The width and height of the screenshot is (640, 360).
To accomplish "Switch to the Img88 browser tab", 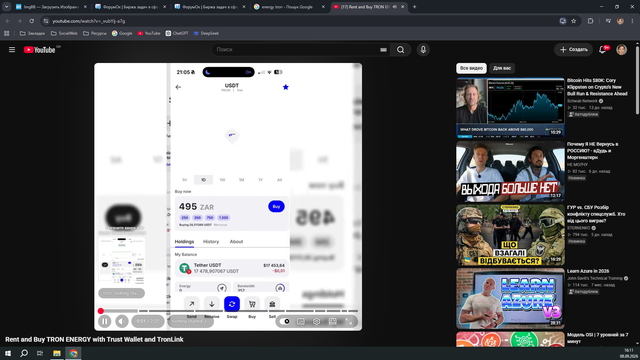I will (51, 7).
